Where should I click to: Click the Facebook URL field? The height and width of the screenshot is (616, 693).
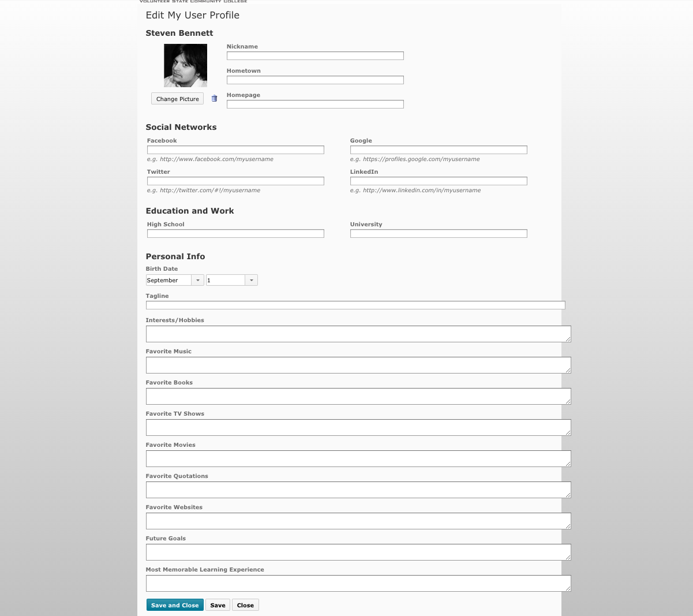[235, 150]
